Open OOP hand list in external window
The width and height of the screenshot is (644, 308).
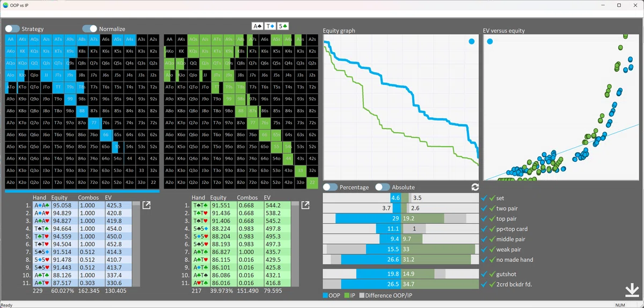click(147, 205)
